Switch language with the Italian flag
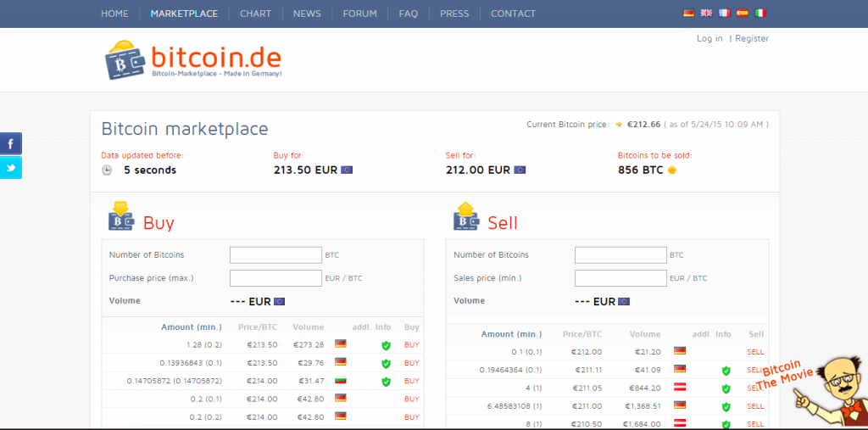 pos(760,13)
